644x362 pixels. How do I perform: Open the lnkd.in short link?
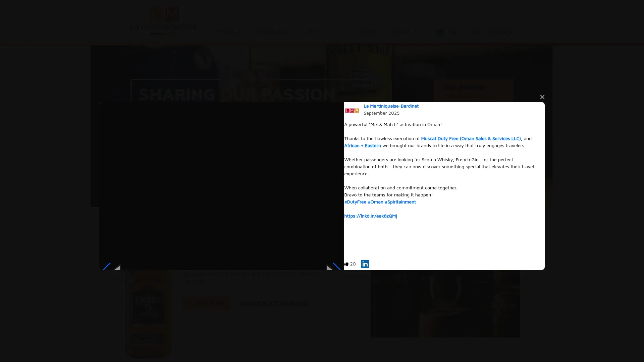(371, 216)
